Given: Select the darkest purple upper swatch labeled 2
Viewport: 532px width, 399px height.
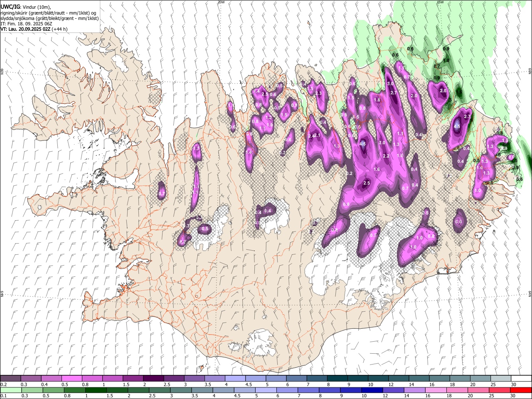Looking at the screenshot, I should click(x=153, y=379).
